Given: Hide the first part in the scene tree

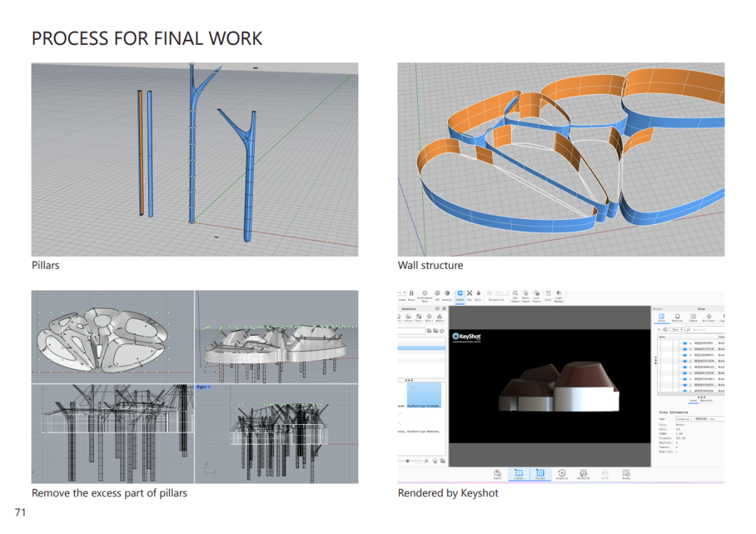Looking at the screenshot, I should click(685, 344).
